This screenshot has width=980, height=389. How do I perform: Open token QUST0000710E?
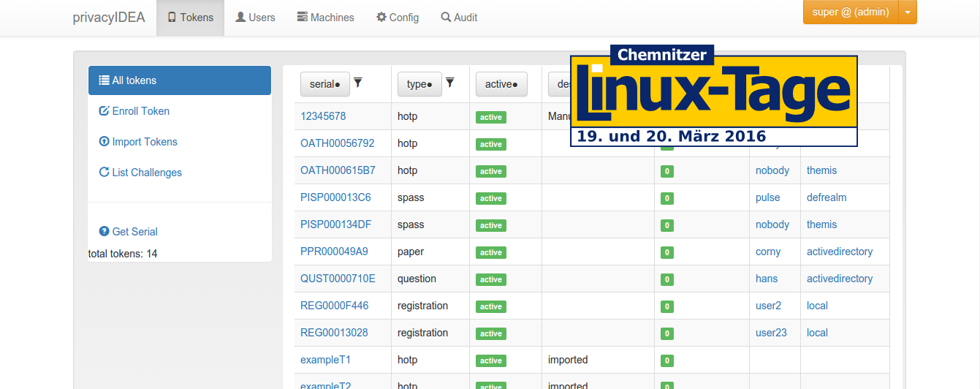(x=338, y=279)
